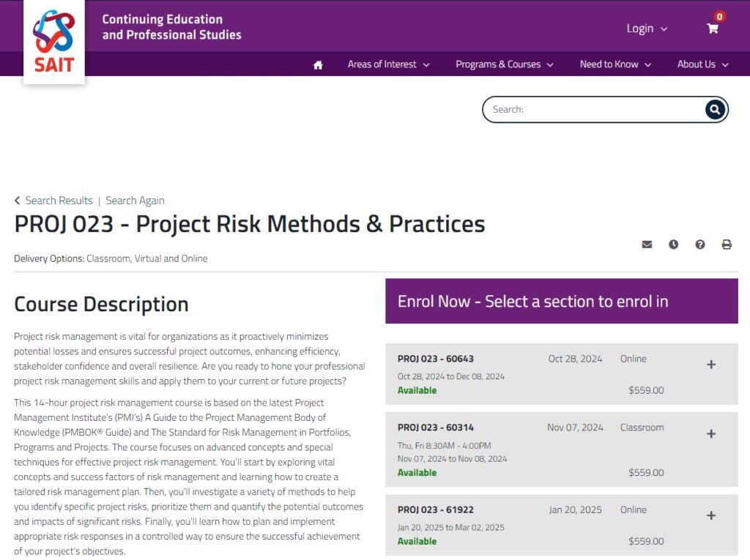Image resolution: width=750 pixels, height=560 pixels.
Task: Click $559.00 price in section 60314
Action: (646, 472)
